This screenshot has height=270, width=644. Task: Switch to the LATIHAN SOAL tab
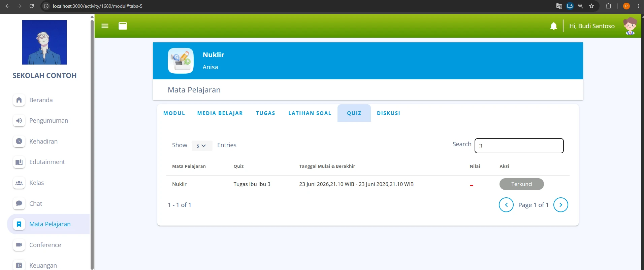(x=310, y=113)
